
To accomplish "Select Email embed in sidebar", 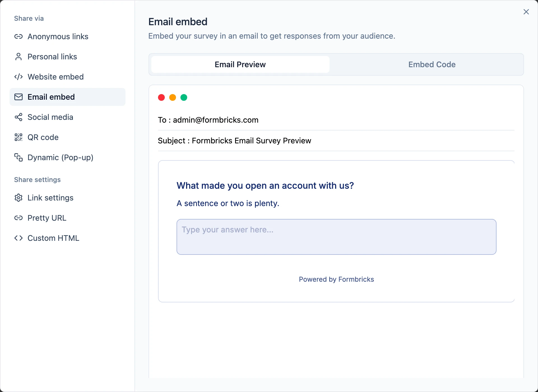I will point(68,97).
